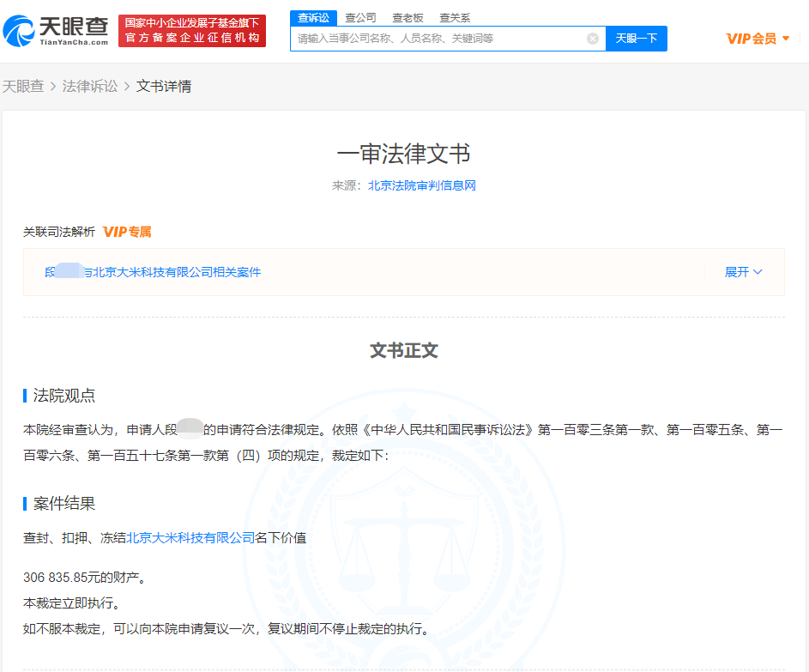The width and height of the screenshot is (809, 672).
Task: Clear the search box with the X icon
Action: click(x=593, y=39)
